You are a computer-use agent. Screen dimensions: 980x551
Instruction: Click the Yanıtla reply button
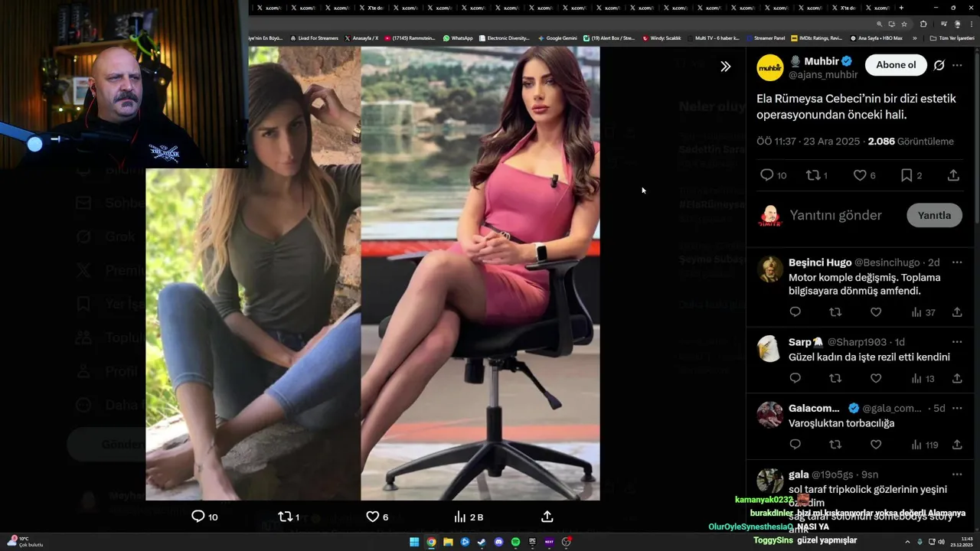934,215
